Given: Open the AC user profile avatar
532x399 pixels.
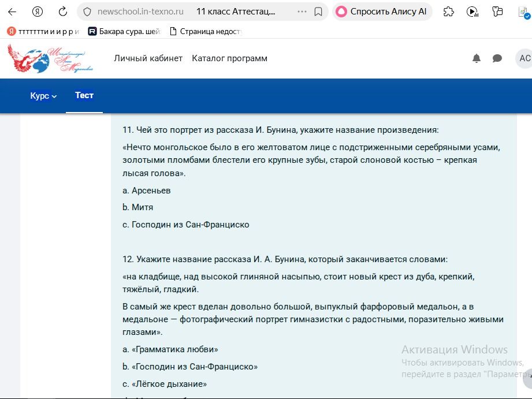Looking at the screenshot, I should tap(524, 58).
